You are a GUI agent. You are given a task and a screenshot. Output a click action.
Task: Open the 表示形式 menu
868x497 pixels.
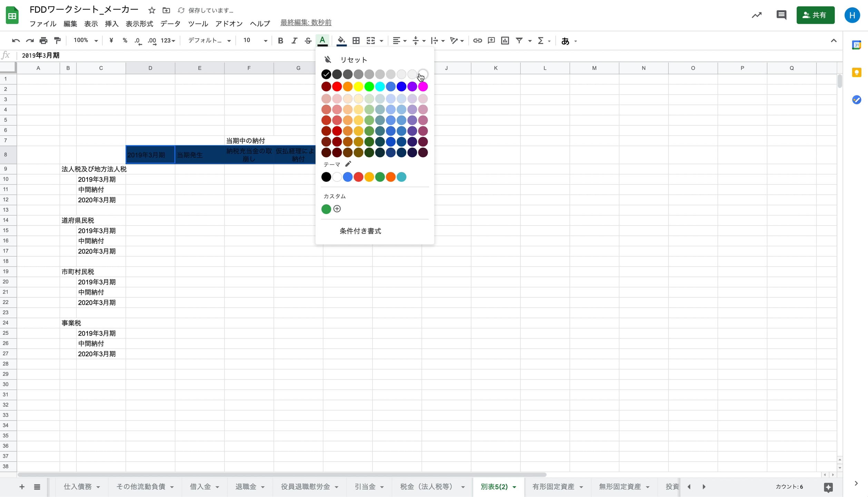[139, 23]
